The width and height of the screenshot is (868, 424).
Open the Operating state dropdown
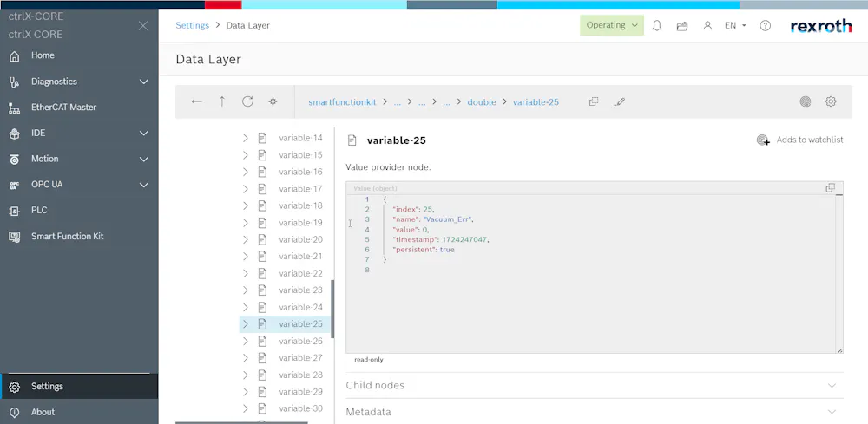[612, 25]
